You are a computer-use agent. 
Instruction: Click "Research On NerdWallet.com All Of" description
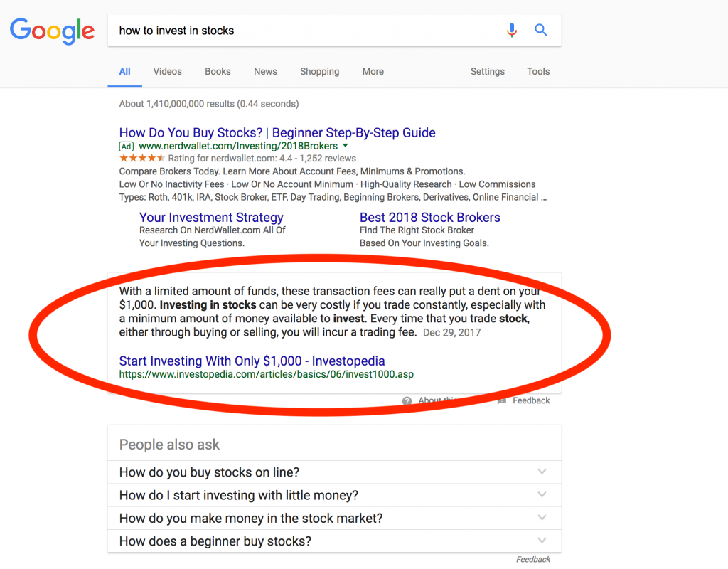(x=212, y=230)
